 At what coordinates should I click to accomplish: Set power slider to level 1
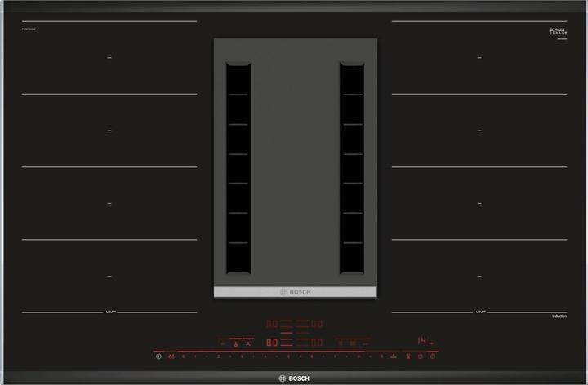point(195,356)
